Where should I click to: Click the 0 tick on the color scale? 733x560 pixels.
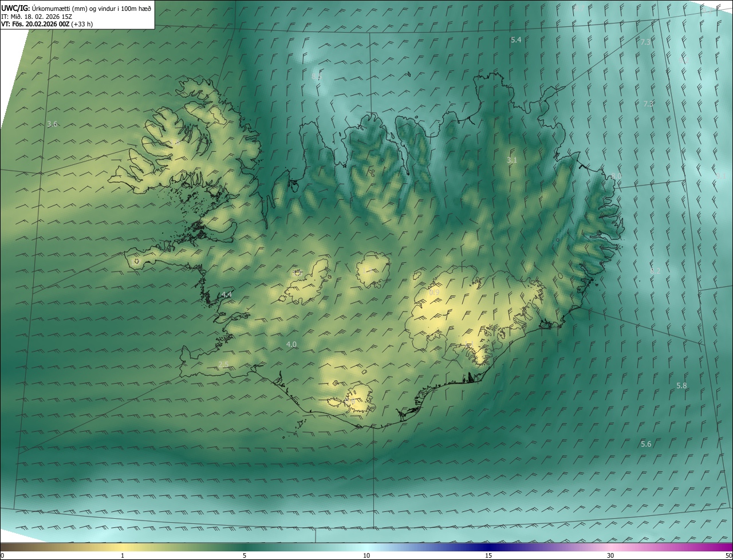click(x=2, y=555)
